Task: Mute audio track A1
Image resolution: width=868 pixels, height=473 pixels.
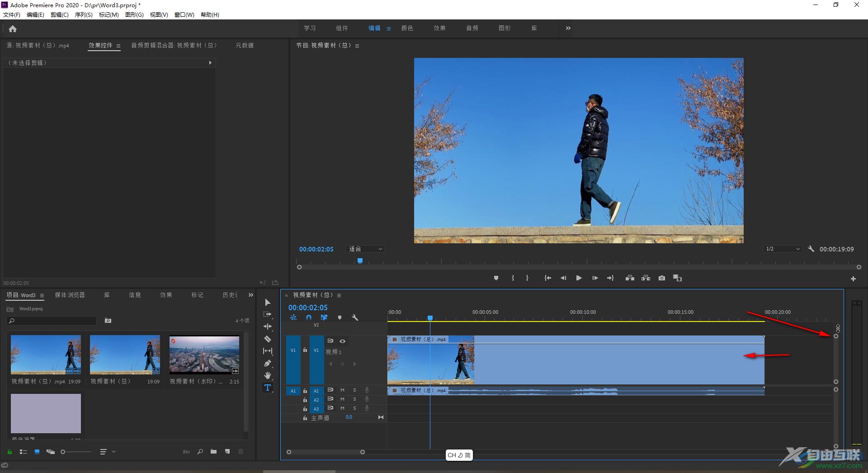Action: 342,390
